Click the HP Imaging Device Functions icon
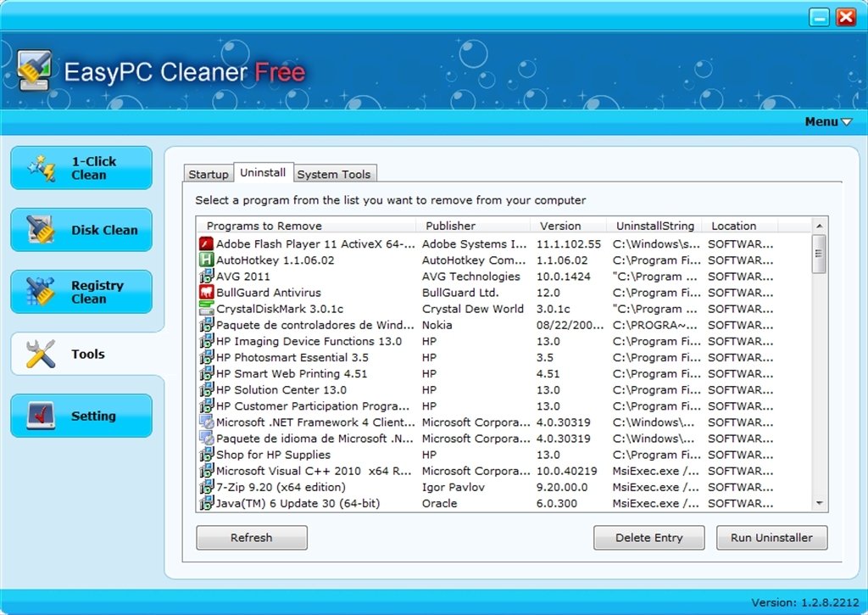 coord(207,341)
